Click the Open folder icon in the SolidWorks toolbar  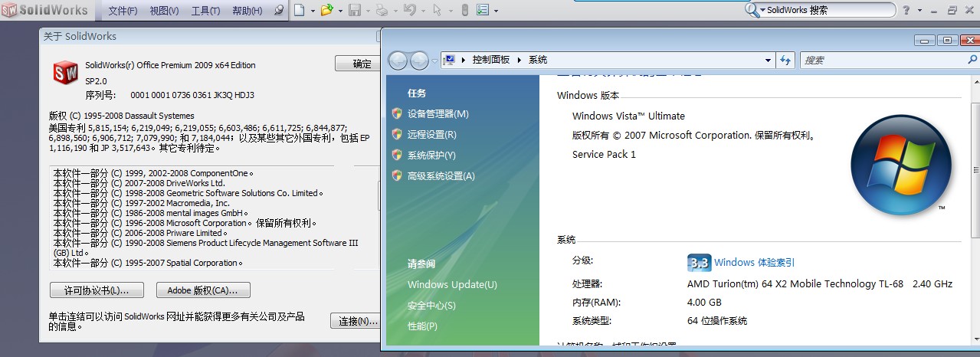327,11
